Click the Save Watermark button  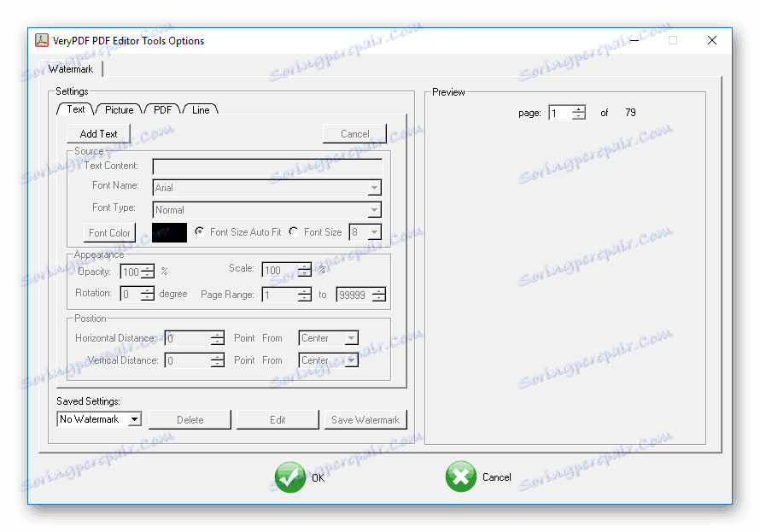(x=365, y=419)
